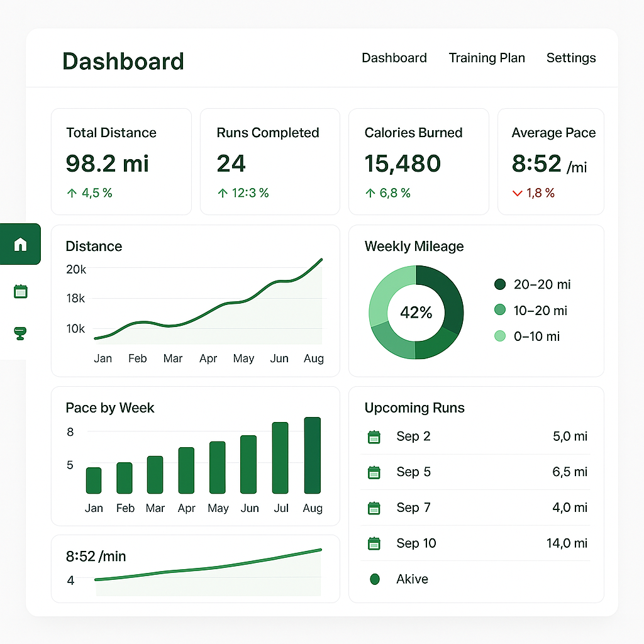Screen dimensions: 644x644
Task: Click the up arrow under Total Distance
Action: point(72,194)
